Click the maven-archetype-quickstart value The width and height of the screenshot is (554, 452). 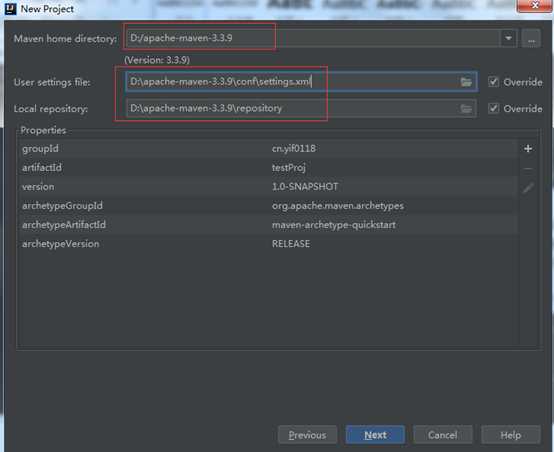pos(334,225)
